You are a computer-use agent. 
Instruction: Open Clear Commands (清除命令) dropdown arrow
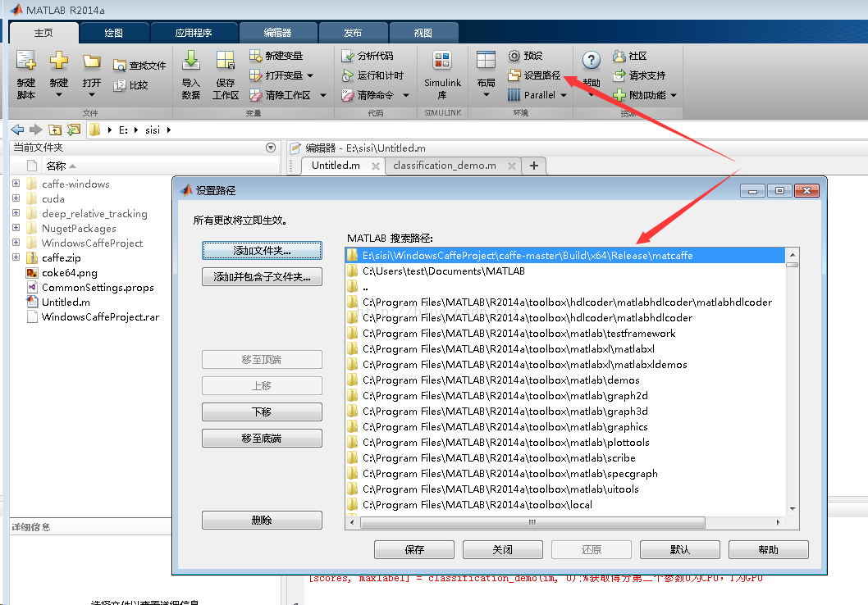click(x=406, y=96)
